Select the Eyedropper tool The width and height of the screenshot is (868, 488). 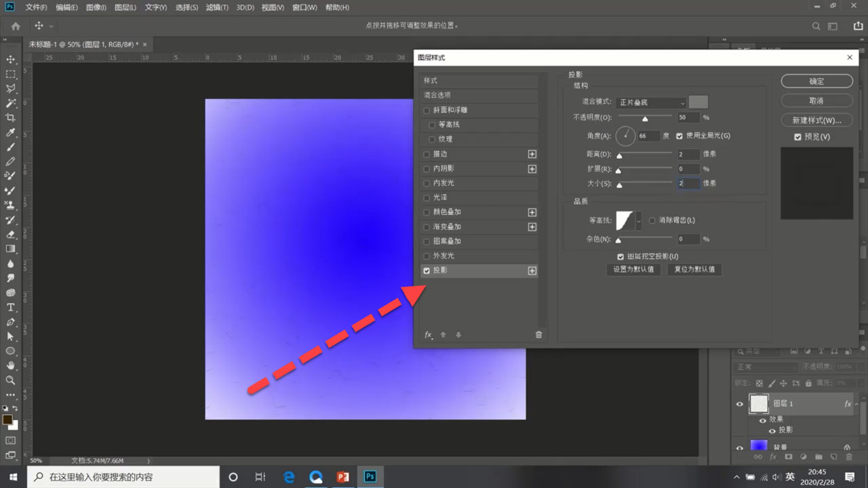[x=11, y=133]
